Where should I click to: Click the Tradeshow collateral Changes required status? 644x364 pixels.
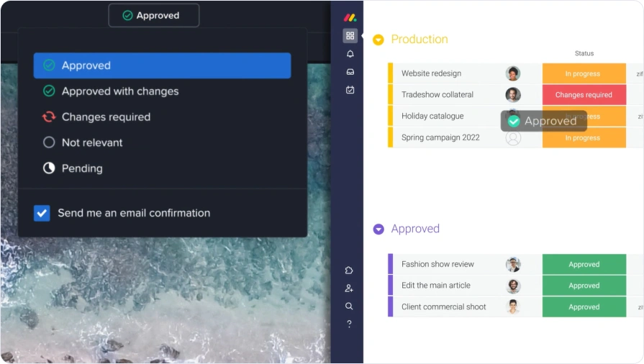[x=584, y=95]
